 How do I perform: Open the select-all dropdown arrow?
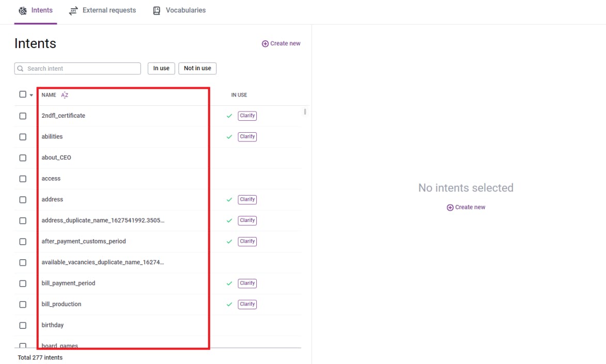point(32,95)
